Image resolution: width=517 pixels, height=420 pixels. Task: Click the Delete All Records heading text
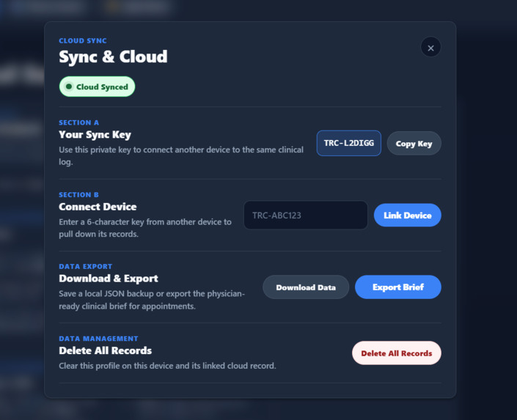click(x=105, y=350)
